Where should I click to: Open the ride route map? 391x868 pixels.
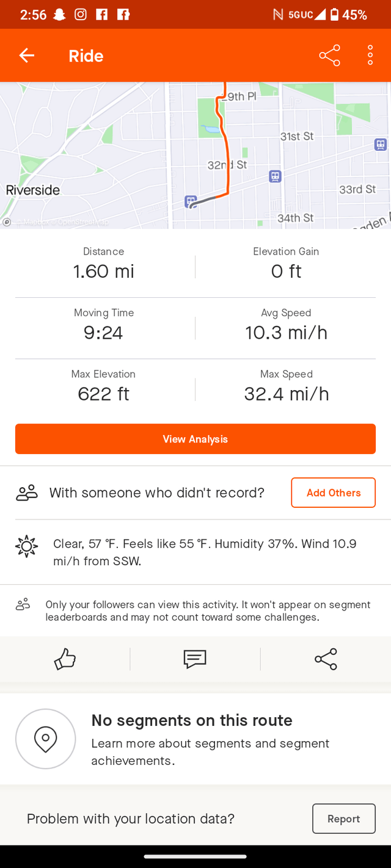tap(195, 155)
